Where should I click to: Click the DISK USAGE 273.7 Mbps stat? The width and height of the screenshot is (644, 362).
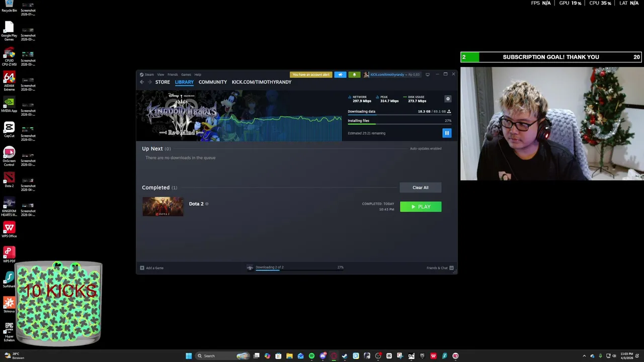pos(415,99)
